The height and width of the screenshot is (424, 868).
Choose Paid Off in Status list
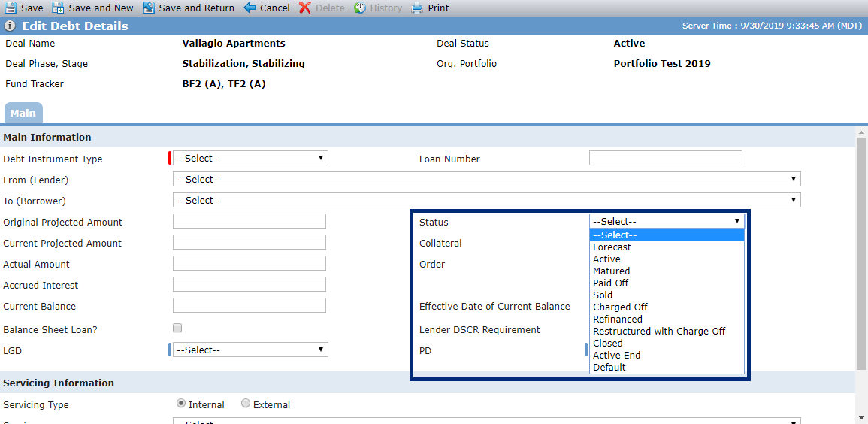tap(667, 283)
